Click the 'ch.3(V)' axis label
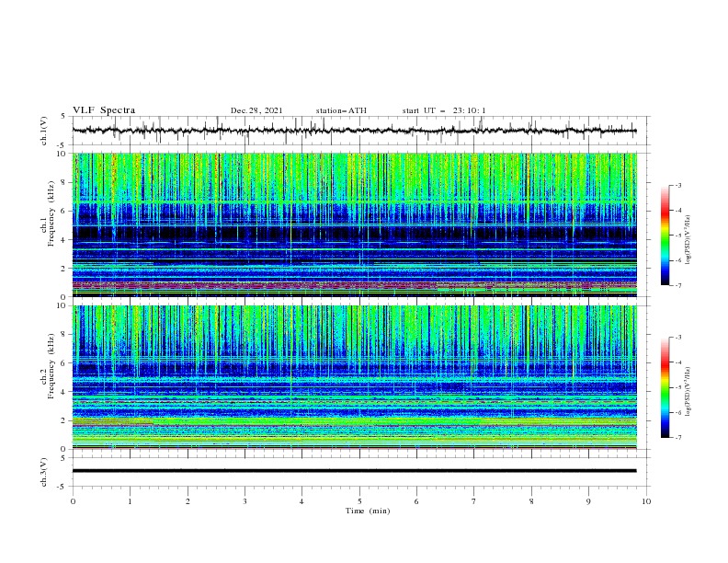 click(x=44, y=472)
